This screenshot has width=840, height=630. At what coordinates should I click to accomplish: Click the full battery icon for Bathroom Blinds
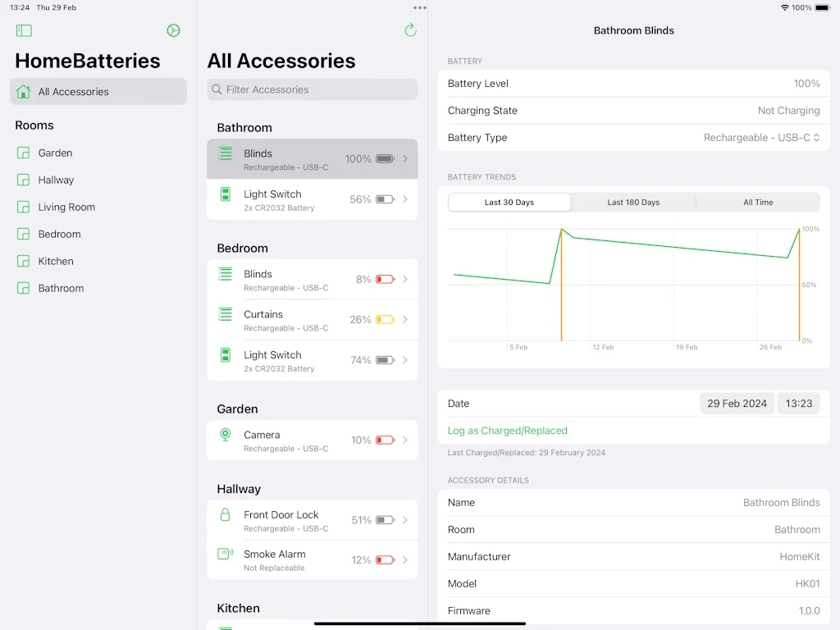point(386,158)
